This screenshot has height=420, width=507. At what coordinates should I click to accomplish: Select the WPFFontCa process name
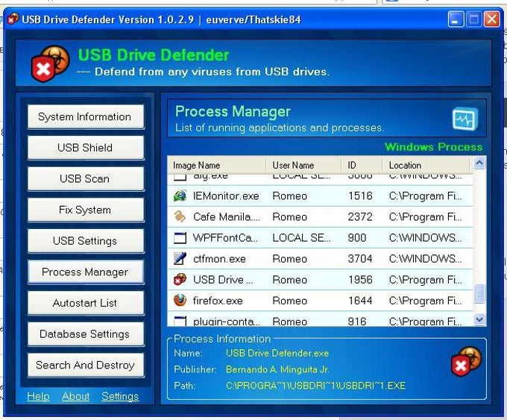click(x=225, y=238)
